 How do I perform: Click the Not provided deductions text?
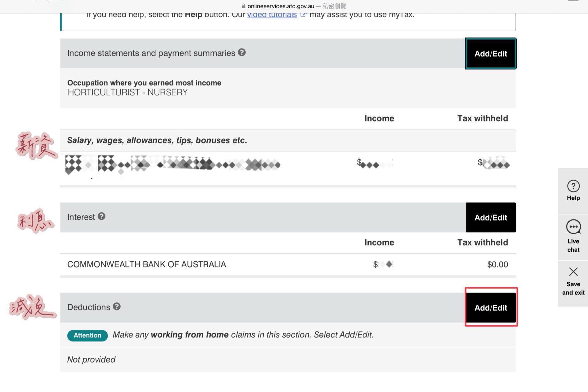point(91,360)
